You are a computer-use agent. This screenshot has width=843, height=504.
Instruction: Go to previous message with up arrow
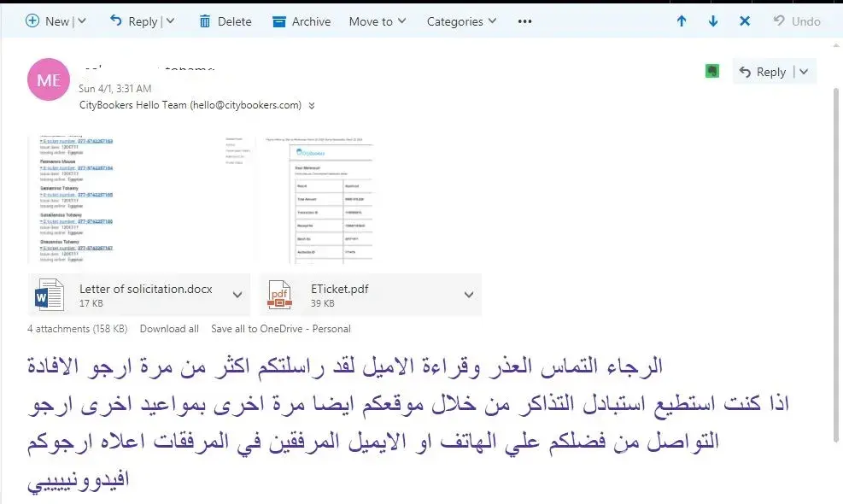(x=682, y=21)
